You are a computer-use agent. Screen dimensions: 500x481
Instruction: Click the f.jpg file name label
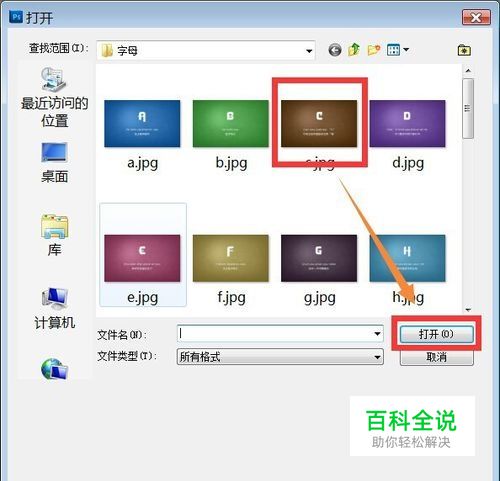[231, 298]
